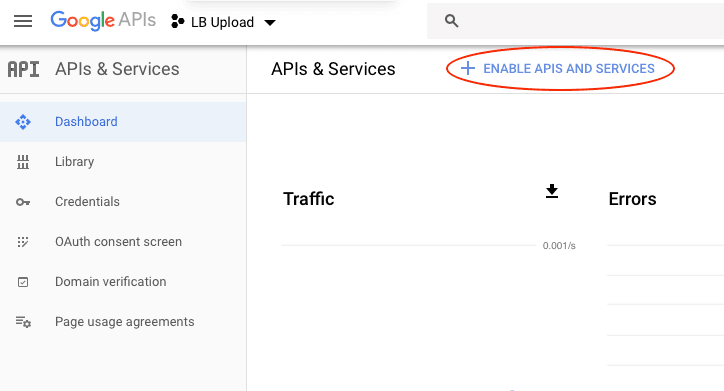Viewport: 724px width, 391px height.
Task: Click the Dashboard icon in sidebar
Action: tap(23, 122)
